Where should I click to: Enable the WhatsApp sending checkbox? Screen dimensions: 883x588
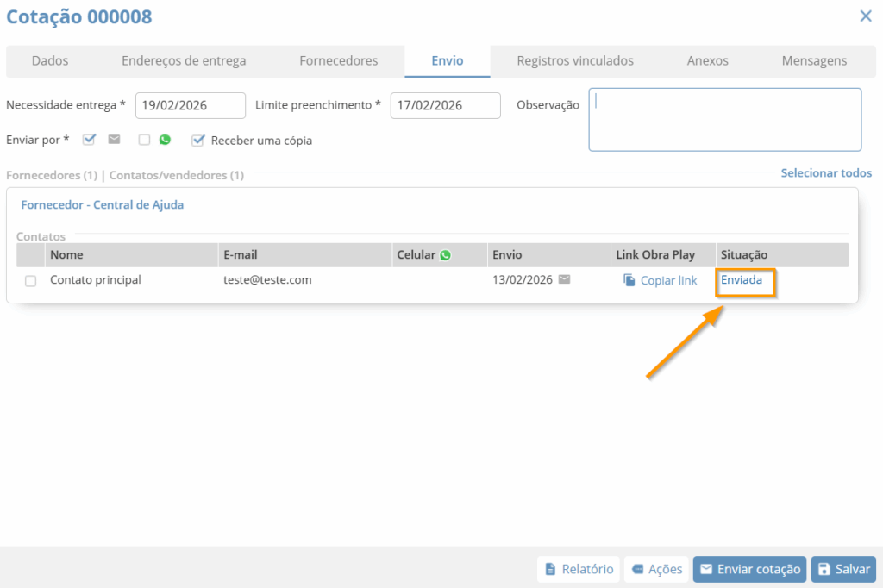145,140
